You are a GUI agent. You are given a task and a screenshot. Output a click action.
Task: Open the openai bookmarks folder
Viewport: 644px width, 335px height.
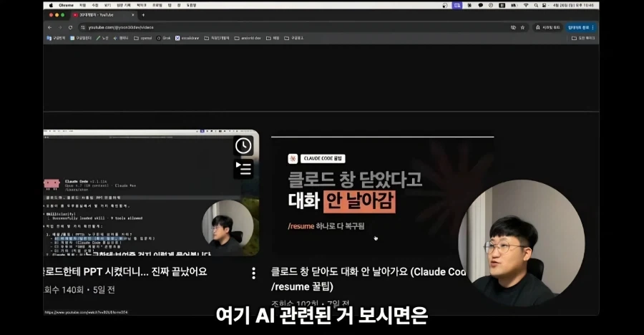click(x=143, y=38)
